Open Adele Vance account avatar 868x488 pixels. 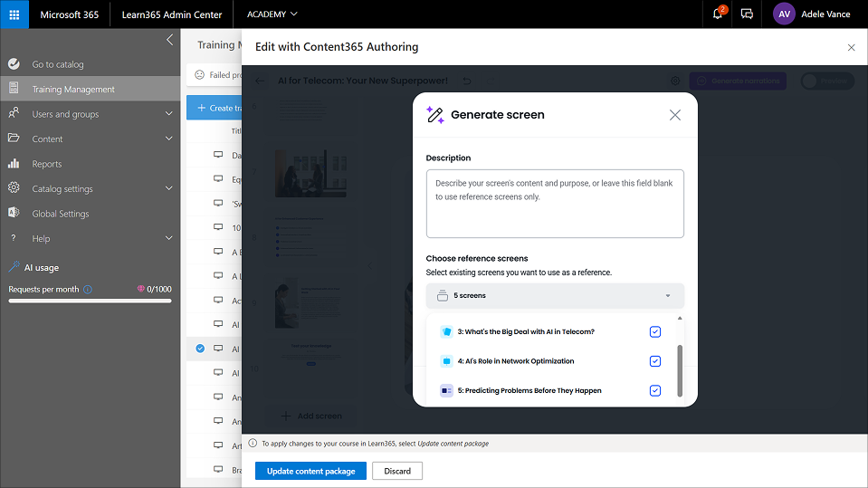[x=784, y=14]
